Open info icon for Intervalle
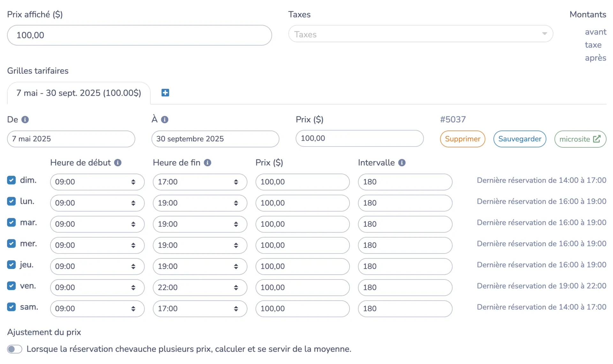 click(x=402, y=163)
